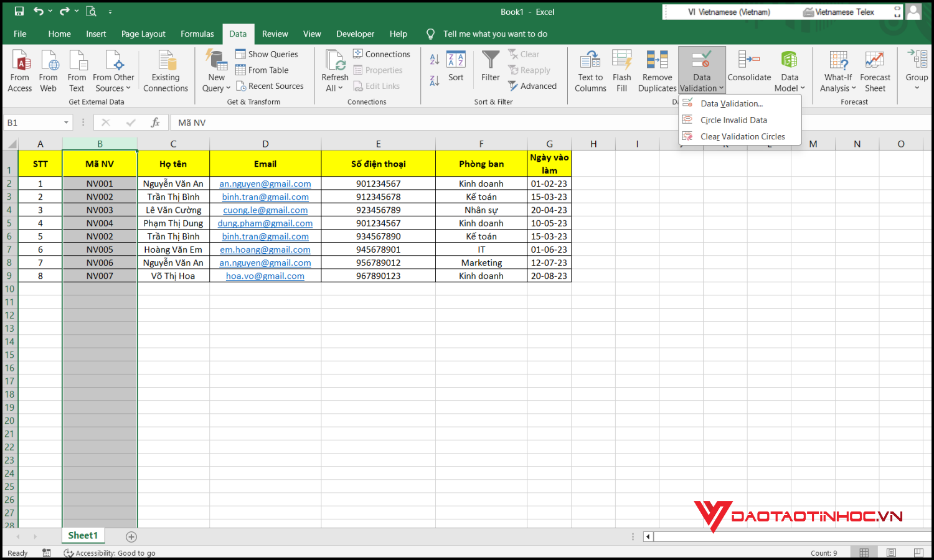Click the Tell me what you want box
Screen dimensions: 934x560
point(495,34)
